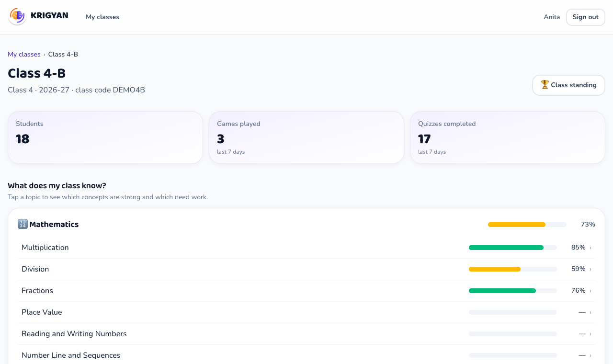Click the Mathematics numbers emoji icon
This screenshot has height=364, width=613.
23,224
